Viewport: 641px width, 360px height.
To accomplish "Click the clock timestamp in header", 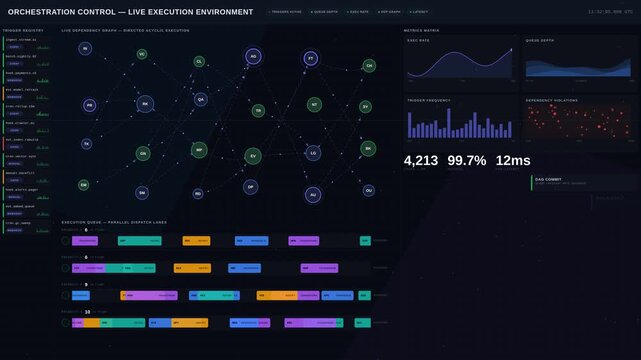I will point(610,12).
